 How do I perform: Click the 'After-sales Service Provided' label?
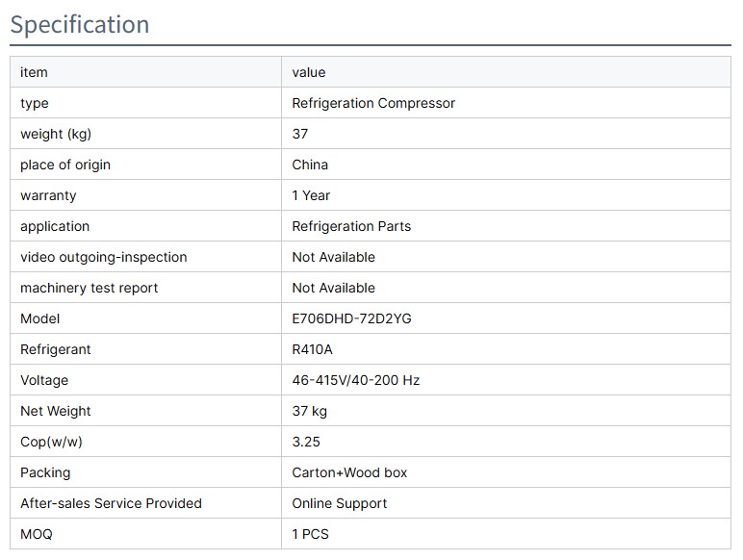tap(111, 503)
